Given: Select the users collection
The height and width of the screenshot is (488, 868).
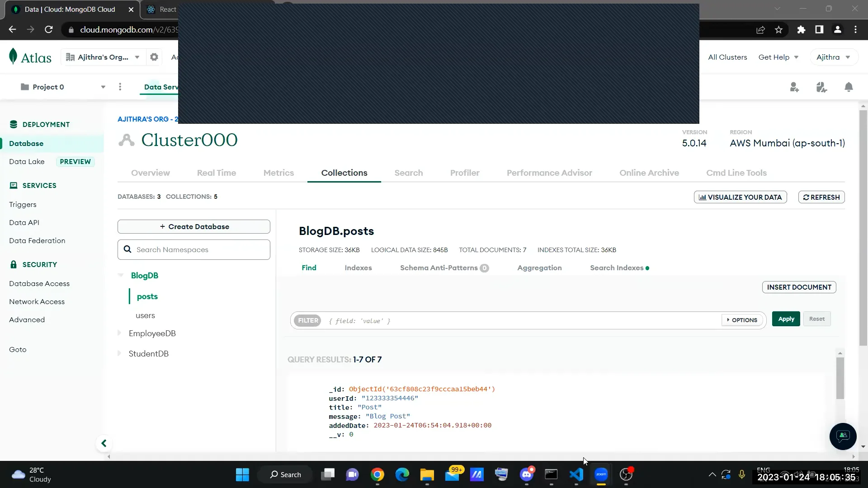Looking at the screenshot, I should click(x=145, y=315).
